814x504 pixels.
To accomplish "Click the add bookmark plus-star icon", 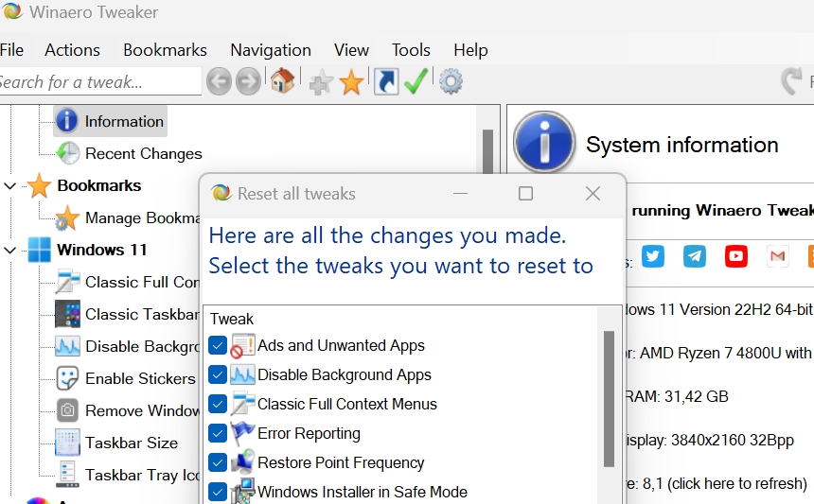I will point(321,83).
